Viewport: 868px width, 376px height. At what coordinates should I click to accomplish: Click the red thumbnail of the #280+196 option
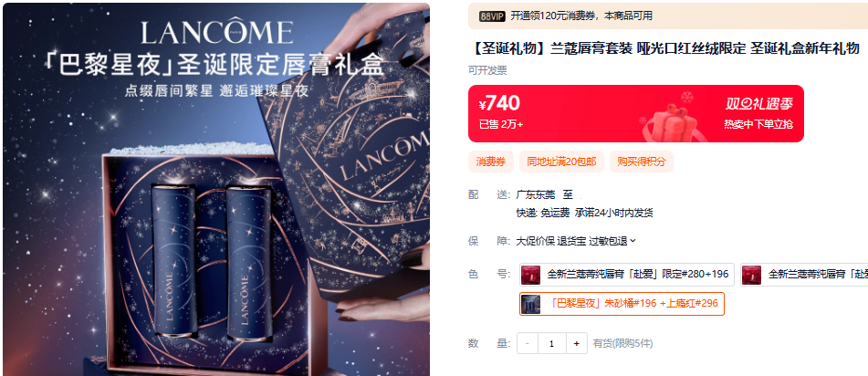point(530,275)
